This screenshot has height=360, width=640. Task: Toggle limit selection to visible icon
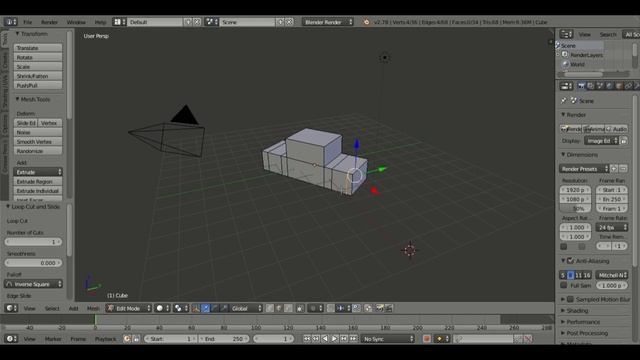300,308
